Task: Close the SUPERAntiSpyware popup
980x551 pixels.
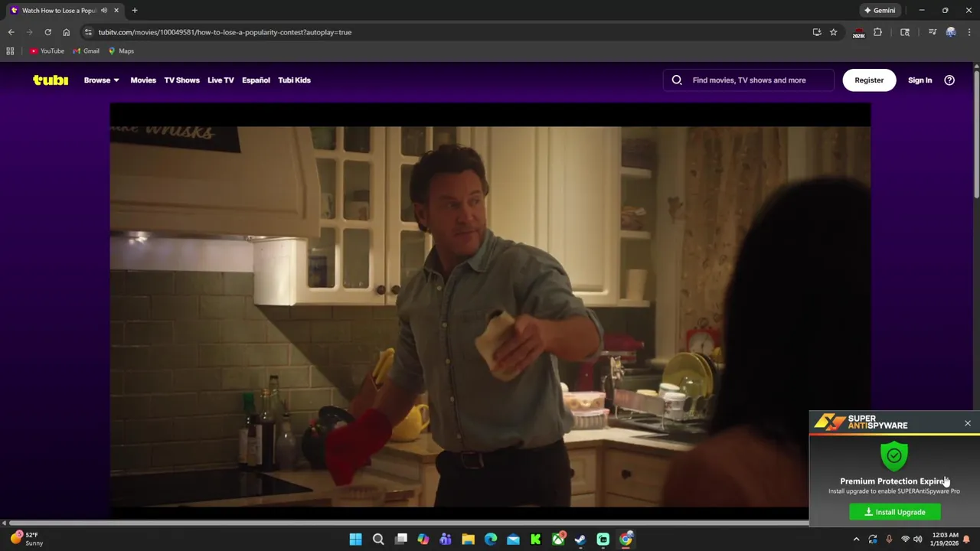Action: tap(968, 423)
